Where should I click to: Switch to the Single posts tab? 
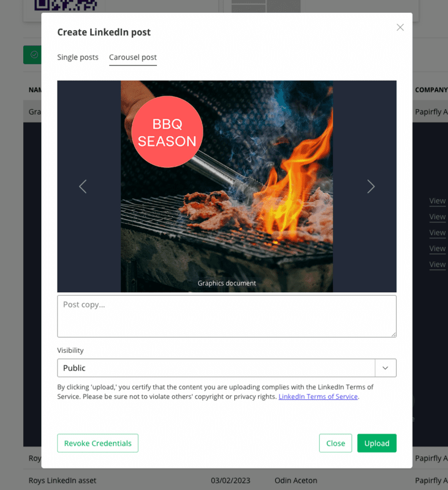point(78,57)
